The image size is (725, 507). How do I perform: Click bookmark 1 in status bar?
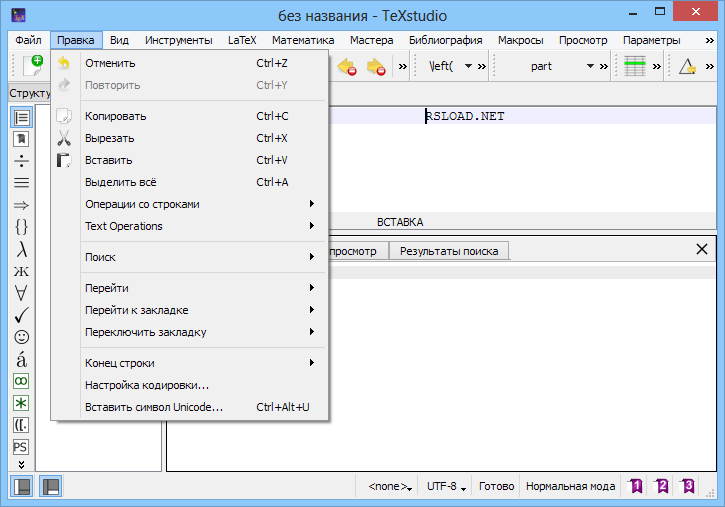point(636,486)
